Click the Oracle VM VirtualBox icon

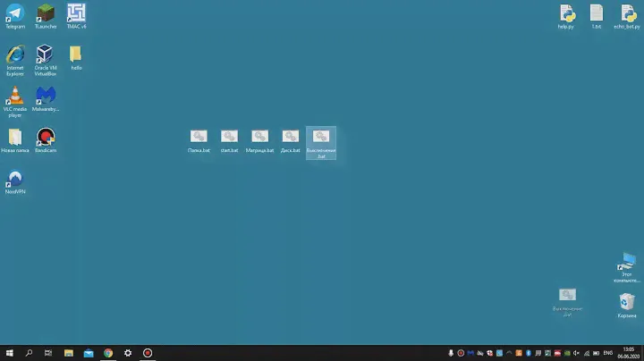pos(46,55)
